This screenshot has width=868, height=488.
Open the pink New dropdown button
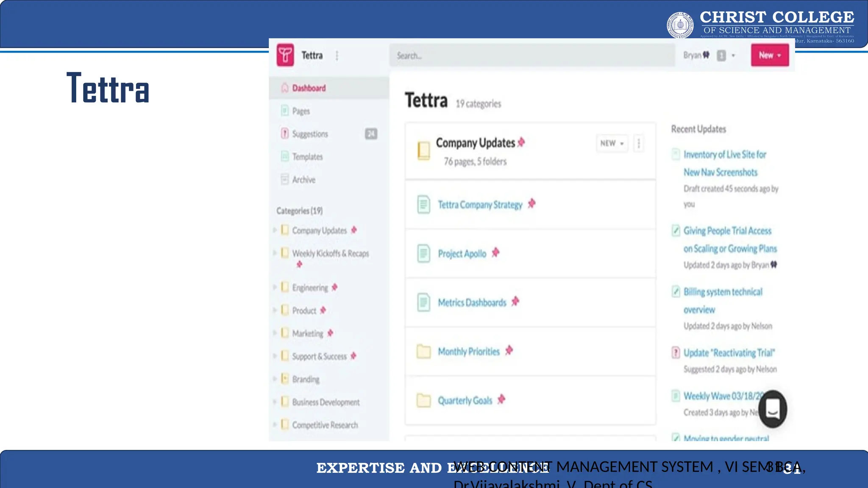click(x=770, y=55)
